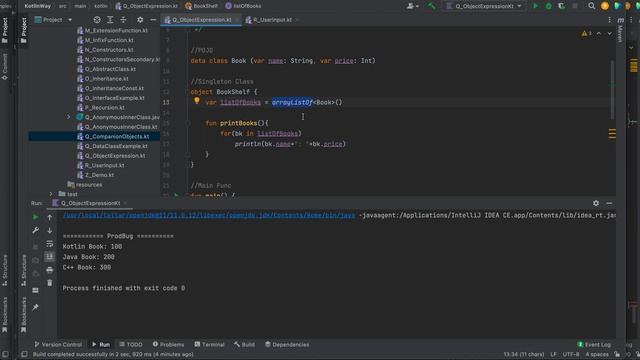The image size is (640, 360).
Task: Expand the test folder in Project tree
Action: [51, 194]
